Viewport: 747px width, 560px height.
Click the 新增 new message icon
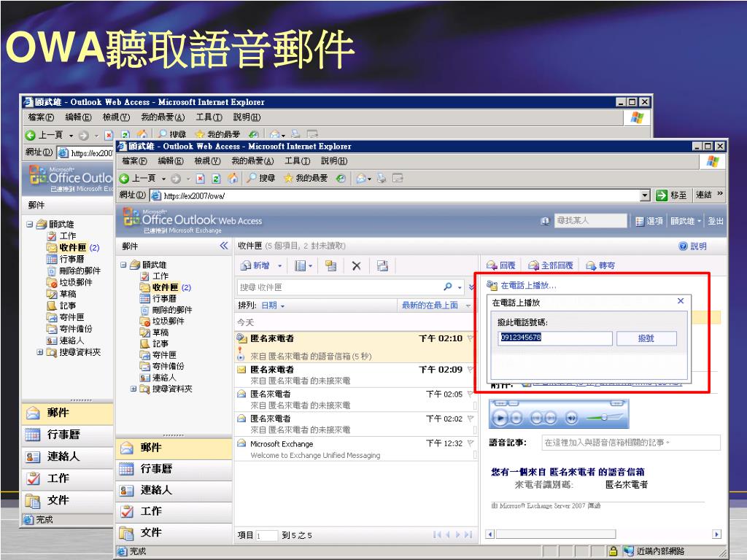[246, 265]
